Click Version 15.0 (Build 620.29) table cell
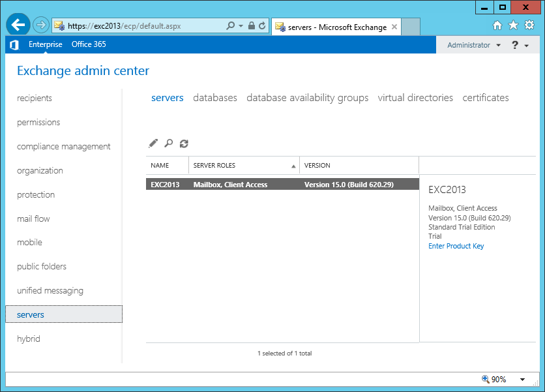 pyautogui.click(x=349, y=185)
